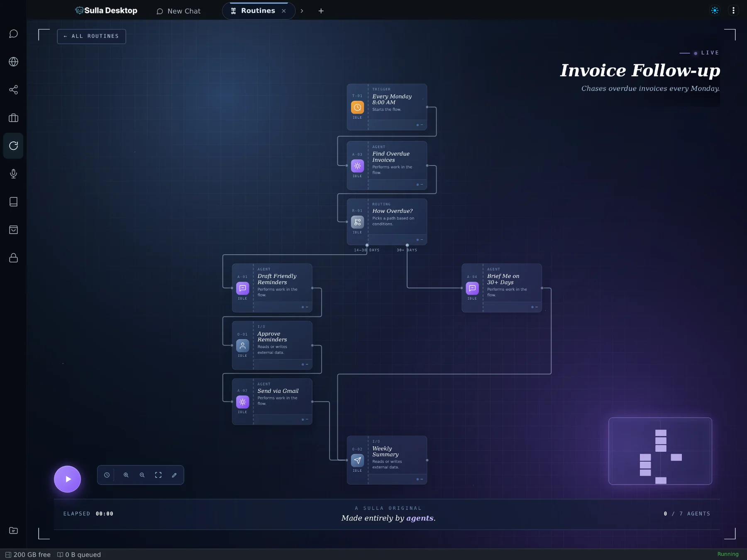The image size is (747, 560).
Task: Click the fit-to-screen icon in canvas toolbar
Action: [158, 475]
